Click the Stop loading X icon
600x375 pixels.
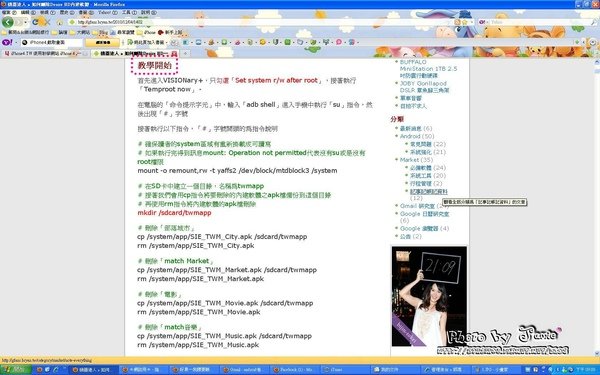pos(46,23)
